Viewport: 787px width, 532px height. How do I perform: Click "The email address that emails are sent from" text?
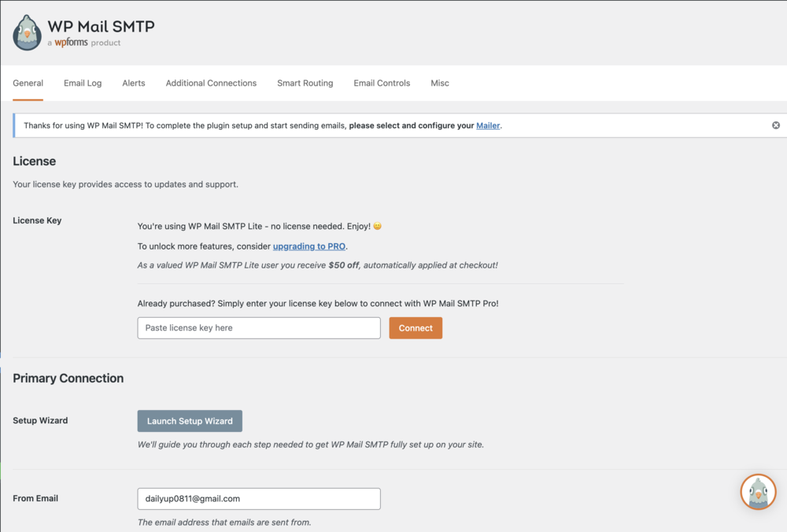tap(224, 523)
